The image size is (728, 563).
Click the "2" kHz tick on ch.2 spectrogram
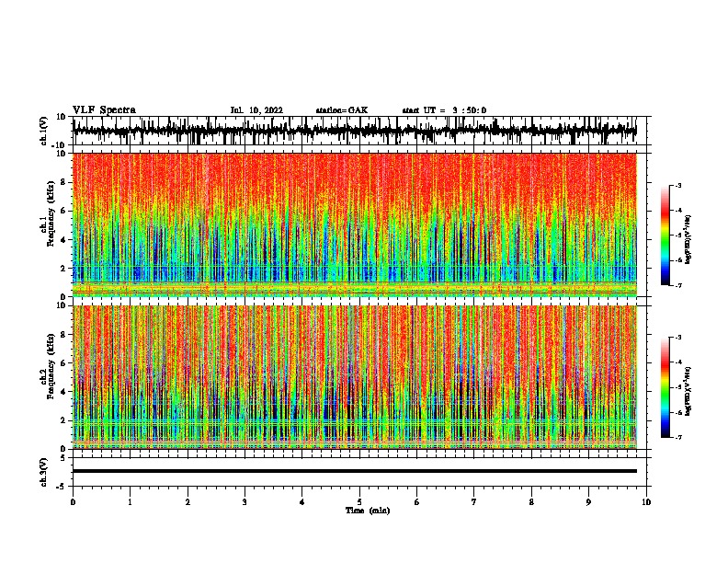tap(63, 420)
